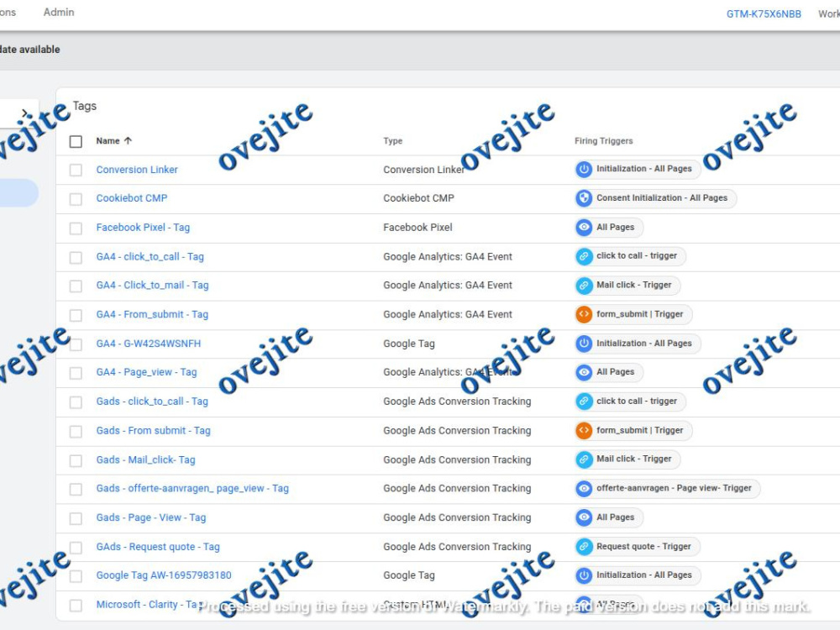Click the power icon in GA4 G-W42S4WSNFH's trigger
Screen dimensions: 840x630
(x=584, y=344)
